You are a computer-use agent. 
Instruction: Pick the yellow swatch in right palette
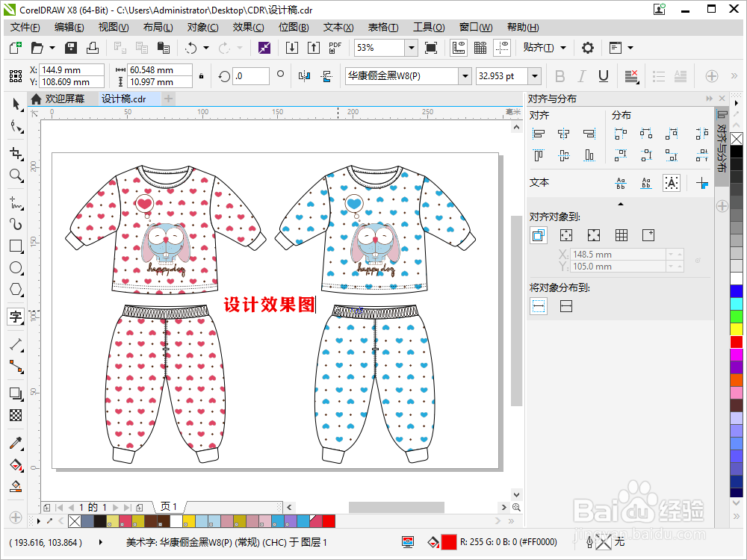(737, 329)
